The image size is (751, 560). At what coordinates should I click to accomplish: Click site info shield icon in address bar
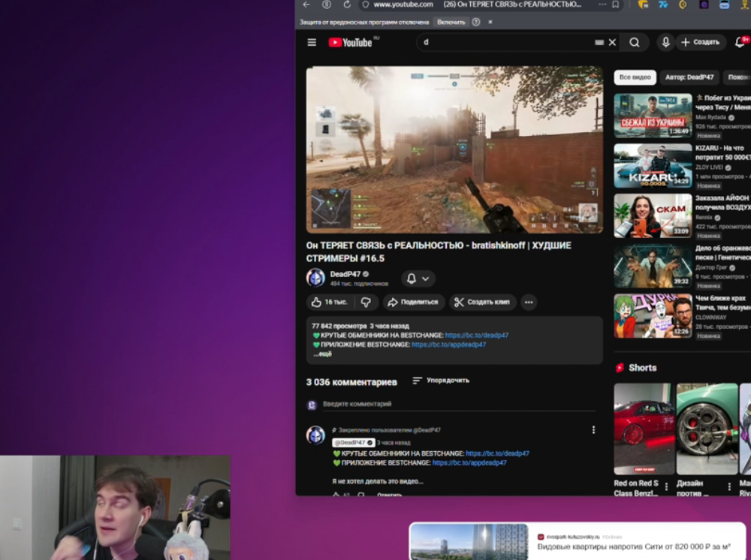(x=366, y=5)
